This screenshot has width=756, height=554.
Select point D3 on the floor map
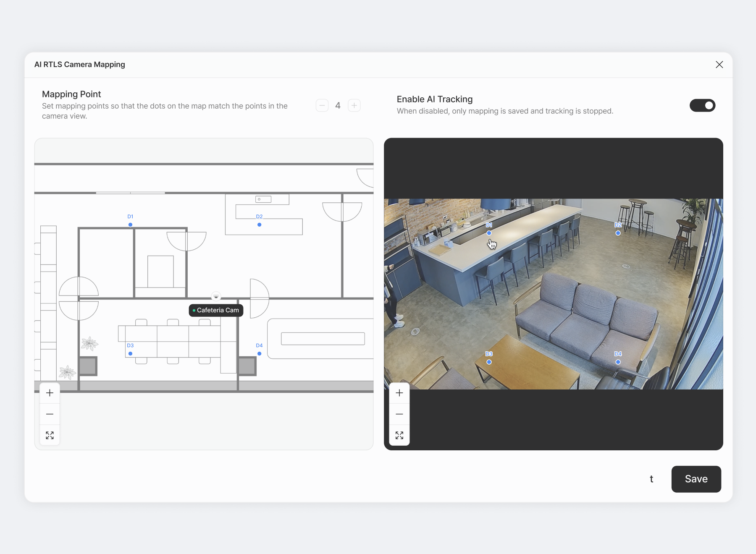coord(130,353)
